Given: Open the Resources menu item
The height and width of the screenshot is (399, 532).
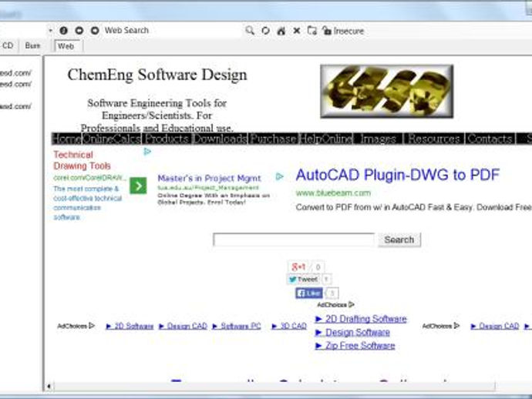Looking at the screenshot, I should click(x=434, y=139).
